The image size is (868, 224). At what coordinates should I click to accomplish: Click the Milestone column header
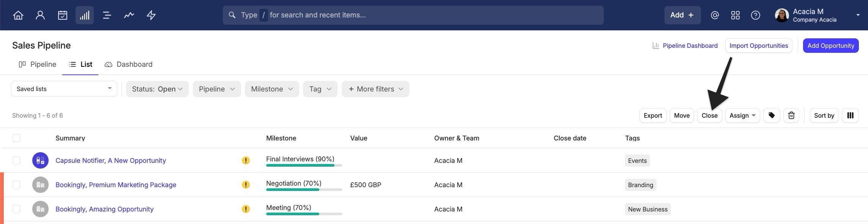tap(281, 138)
